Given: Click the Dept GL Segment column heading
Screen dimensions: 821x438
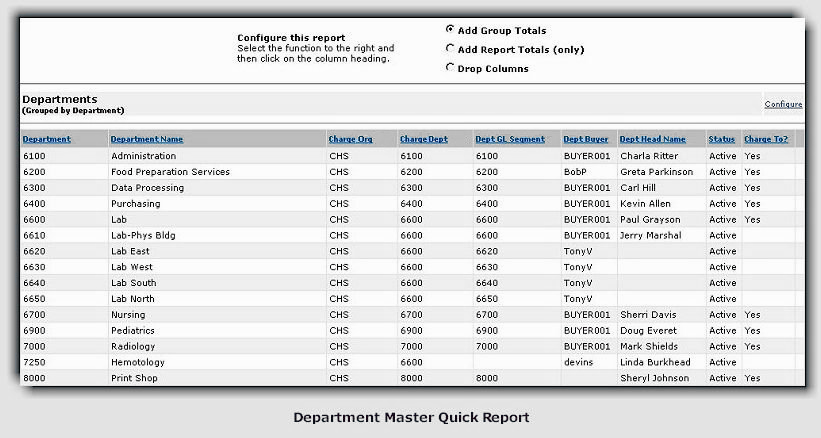Looking at the screenshot, I should click(510, 139).
